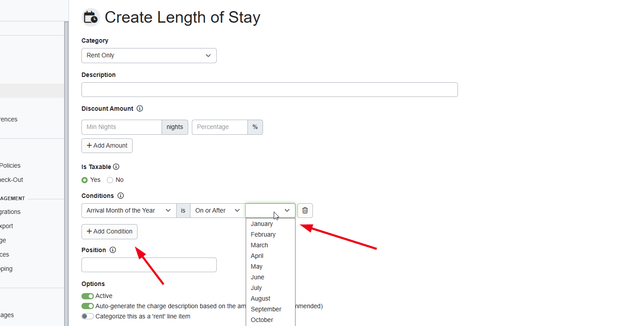644x326 pixels.
Task: Click the Conditions info icon
Action: click(x=121, y=196)
